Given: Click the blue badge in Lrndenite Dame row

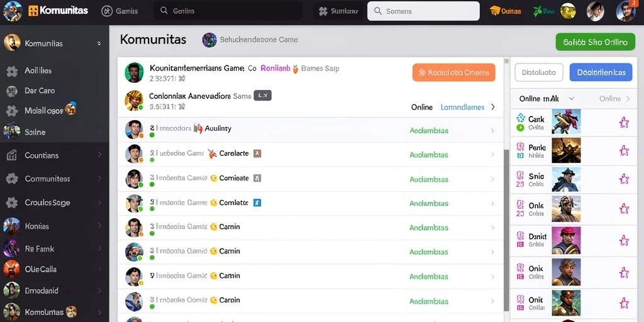Looking at the screenshot, I should [257, 203].
